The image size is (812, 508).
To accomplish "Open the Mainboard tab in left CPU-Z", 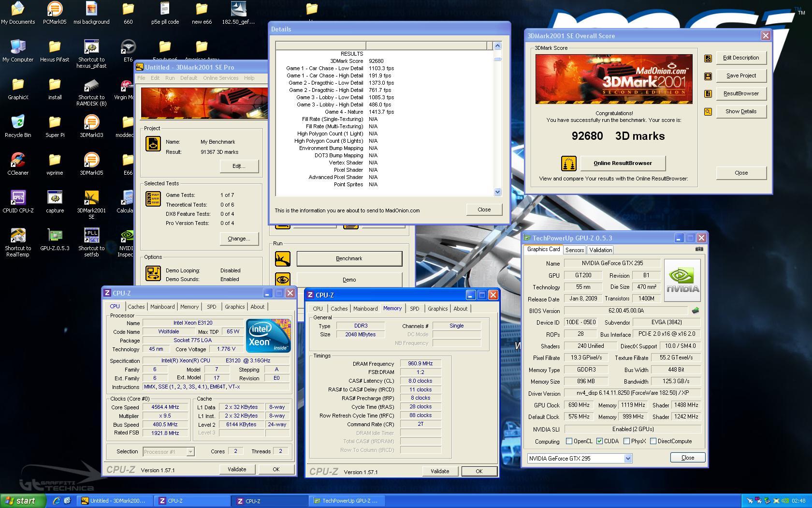I will coord(162,307).
